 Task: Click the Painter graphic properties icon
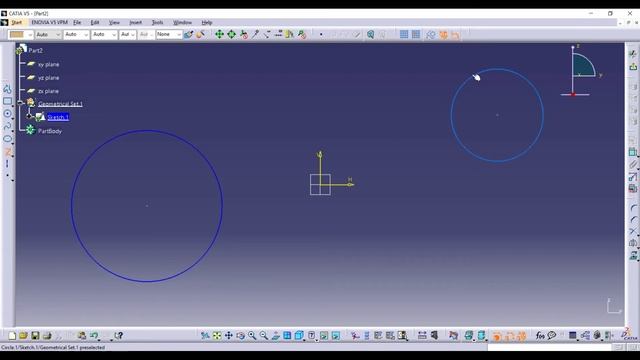pos(188,35)
